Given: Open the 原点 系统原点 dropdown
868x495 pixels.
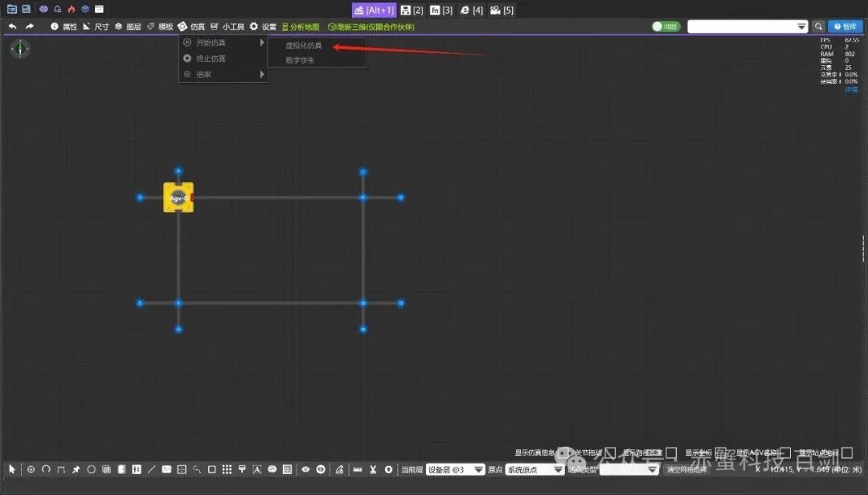Looking at the screenshot, I should click(534, 469).
